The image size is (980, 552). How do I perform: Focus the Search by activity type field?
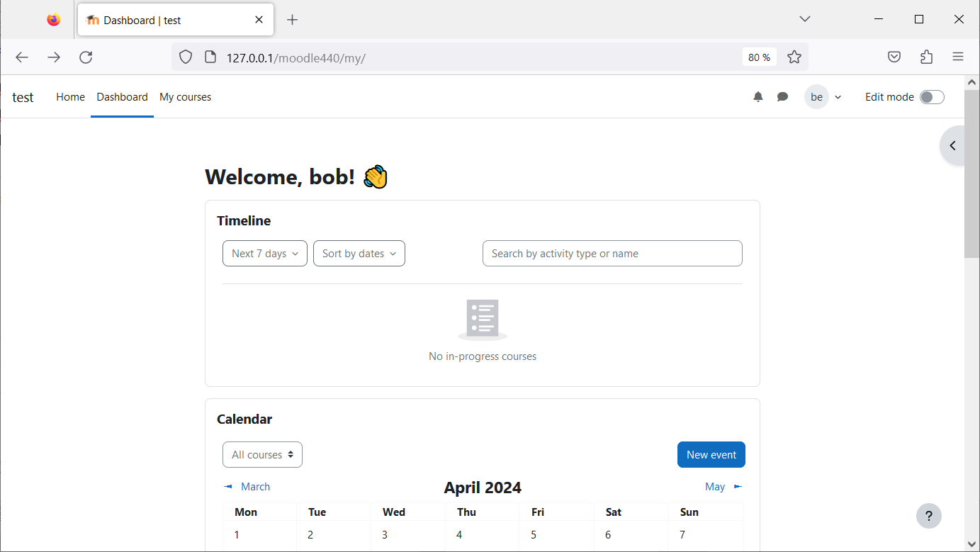pyautogui.click(x=612, y=254)
